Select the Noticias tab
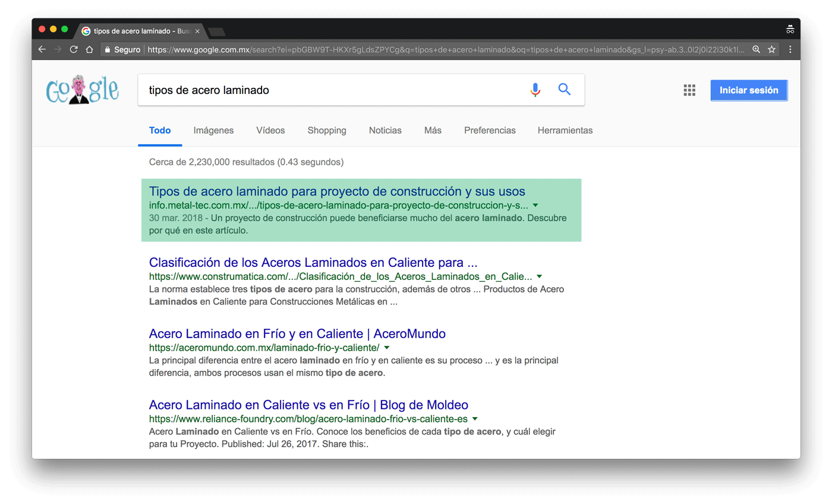 tap(385, 130)
